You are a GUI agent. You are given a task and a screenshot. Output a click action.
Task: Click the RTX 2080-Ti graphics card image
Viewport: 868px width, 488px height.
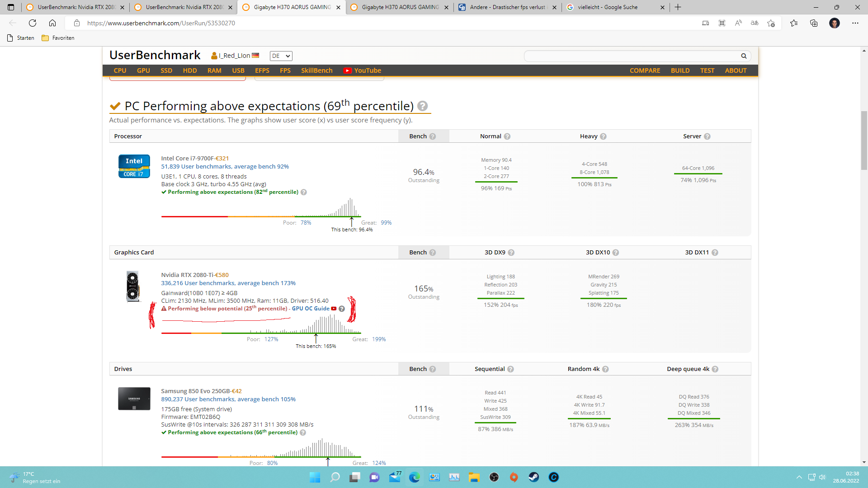[x=133, y=286]
